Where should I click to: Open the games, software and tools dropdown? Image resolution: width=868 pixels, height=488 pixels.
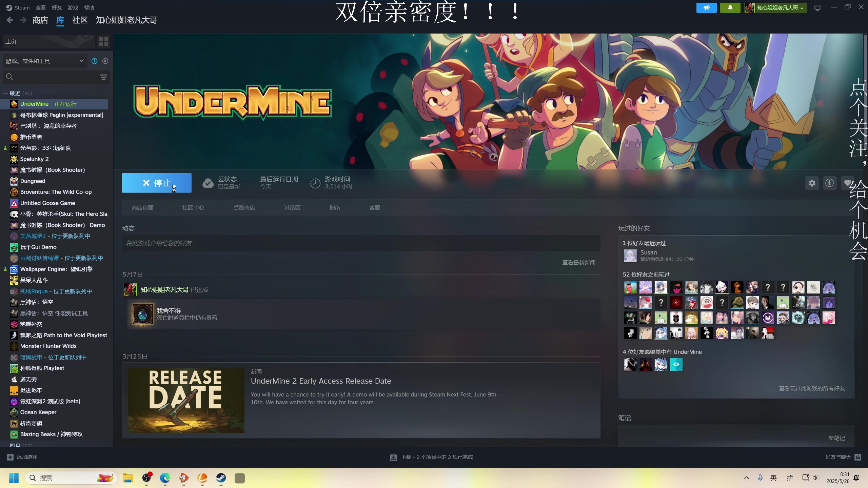point(44,61)
